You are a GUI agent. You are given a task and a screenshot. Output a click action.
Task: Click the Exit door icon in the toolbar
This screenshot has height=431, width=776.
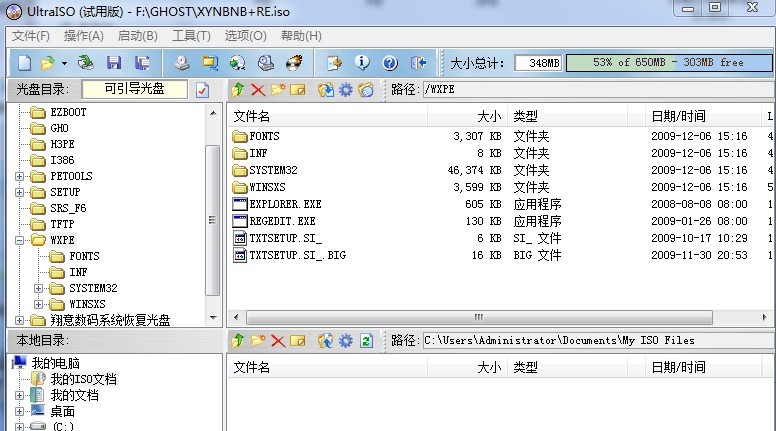(x=419, y=63)
